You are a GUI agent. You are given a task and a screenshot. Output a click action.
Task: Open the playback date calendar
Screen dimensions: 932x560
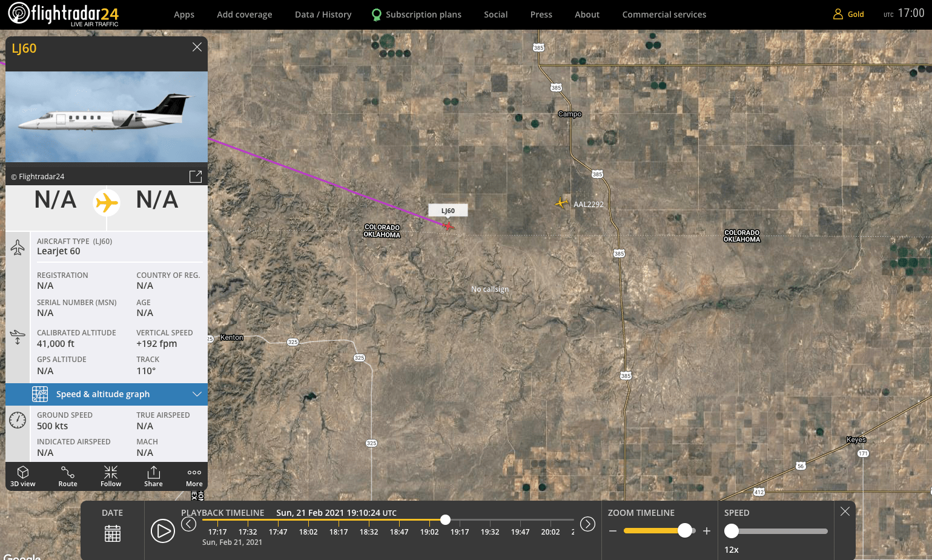(x=113, y=533)
